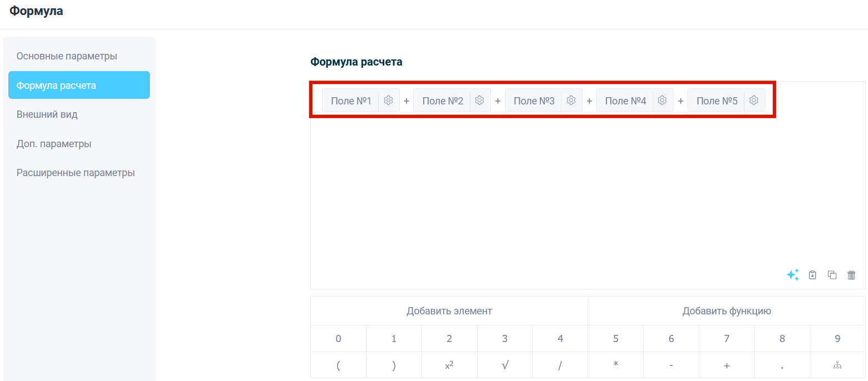Insert digit 4 from keypad
This screenshot has width=868, height=381.
point(560,339)
